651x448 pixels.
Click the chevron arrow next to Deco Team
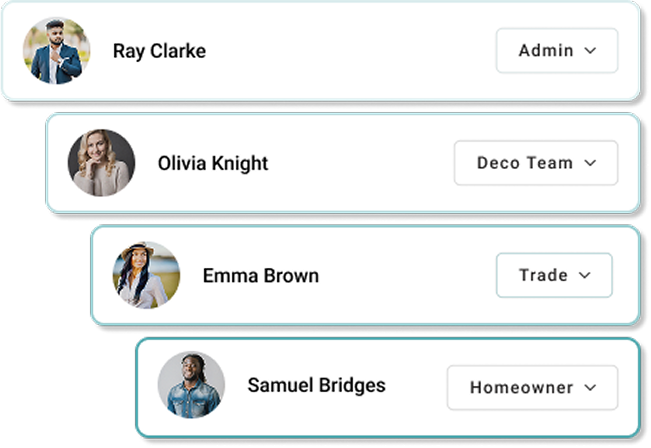590,163
